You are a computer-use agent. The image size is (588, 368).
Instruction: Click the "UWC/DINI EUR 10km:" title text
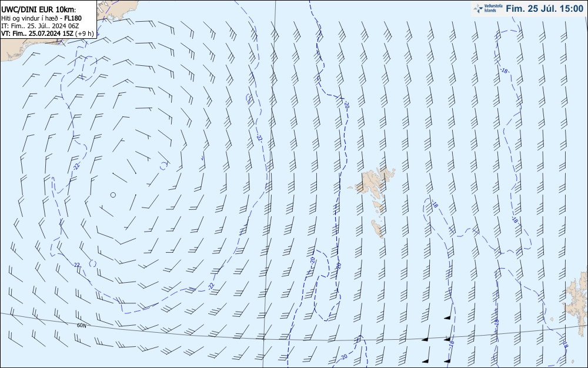(39, 10)
